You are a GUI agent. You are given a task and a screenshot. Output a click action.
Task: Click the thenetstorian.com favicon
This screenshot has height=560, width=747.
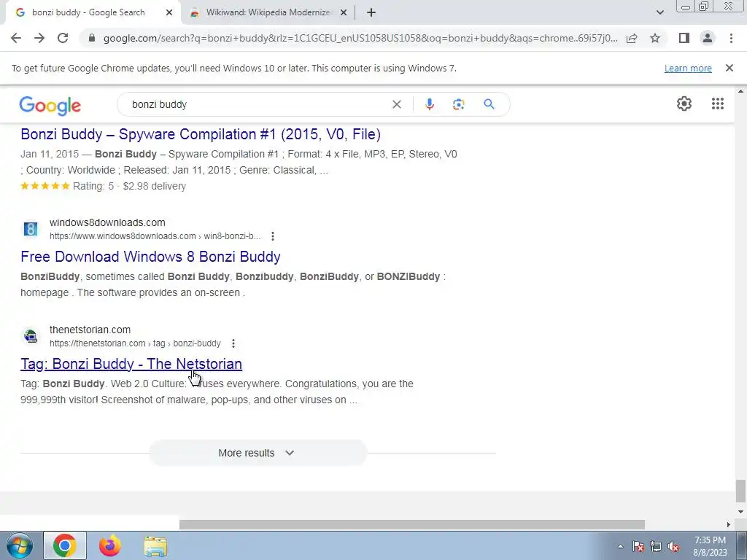coord(31,336)
